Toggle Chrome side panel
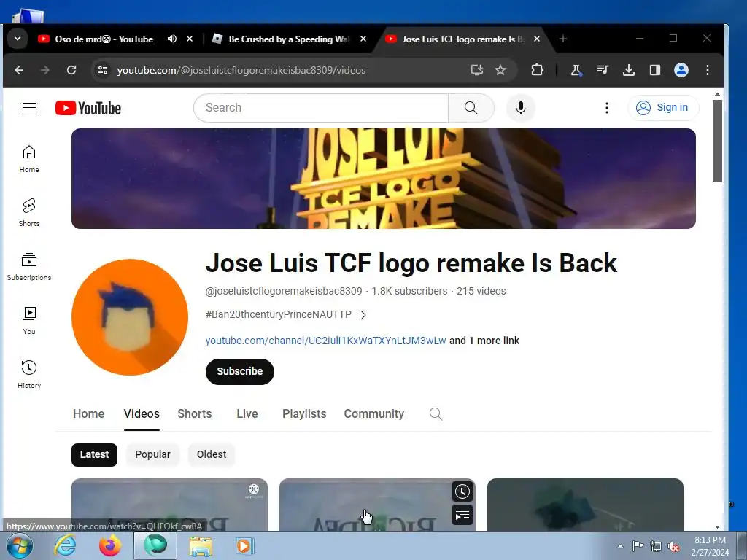Image resolution: width=747 pixels, height=560 pixels. [x=655, y=70]
